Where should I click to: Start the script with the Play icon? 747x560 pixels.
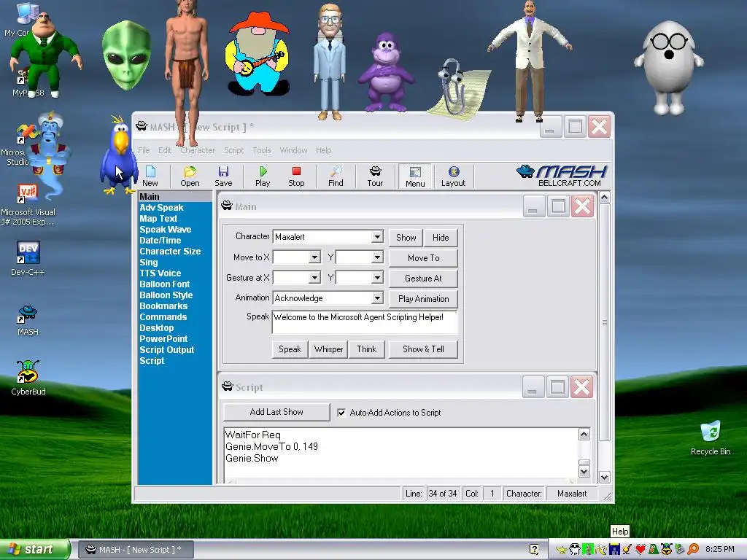263,176
